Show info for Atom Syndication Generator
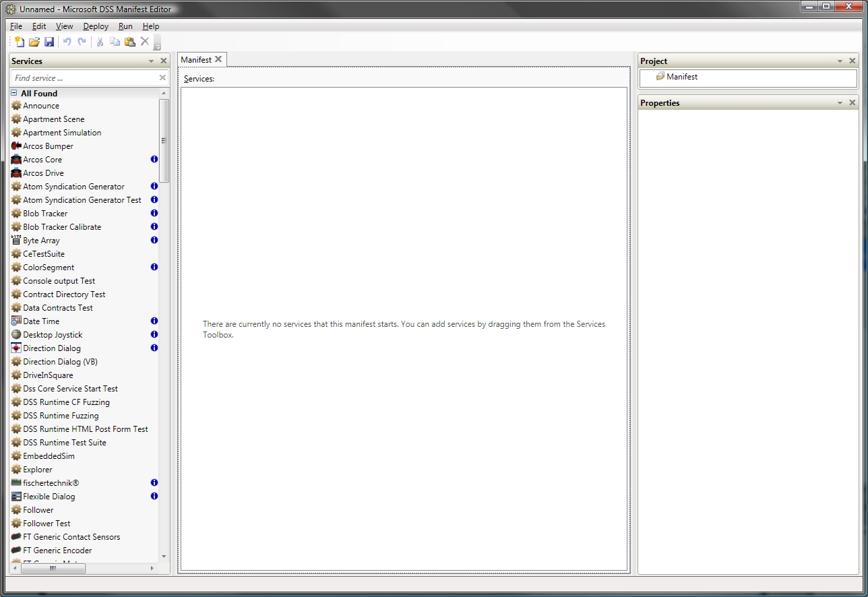The width and height of the screenshot is (868, 597). point(154,187)
